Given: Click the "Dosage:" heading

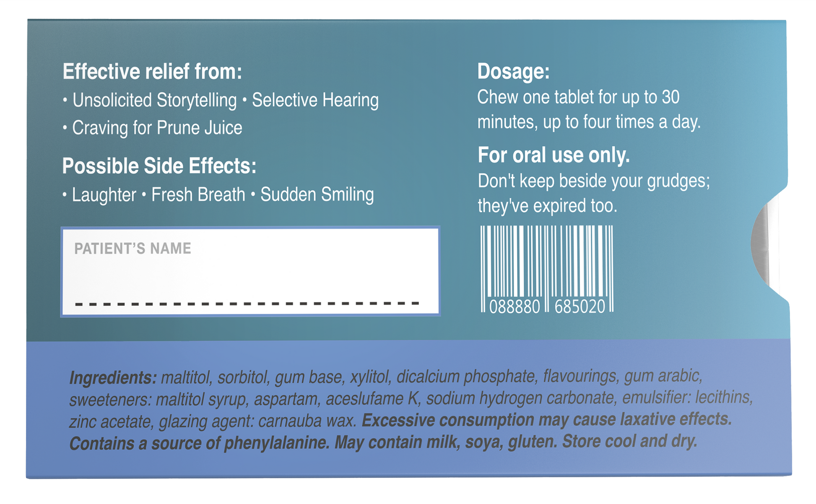Looking at the screenshot, I should point(513,72).
